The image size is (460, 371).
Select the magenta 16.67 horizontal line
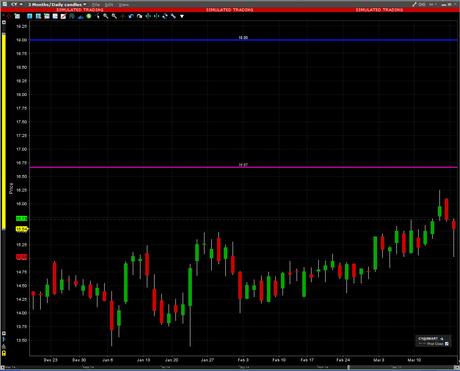pos(243,167)
